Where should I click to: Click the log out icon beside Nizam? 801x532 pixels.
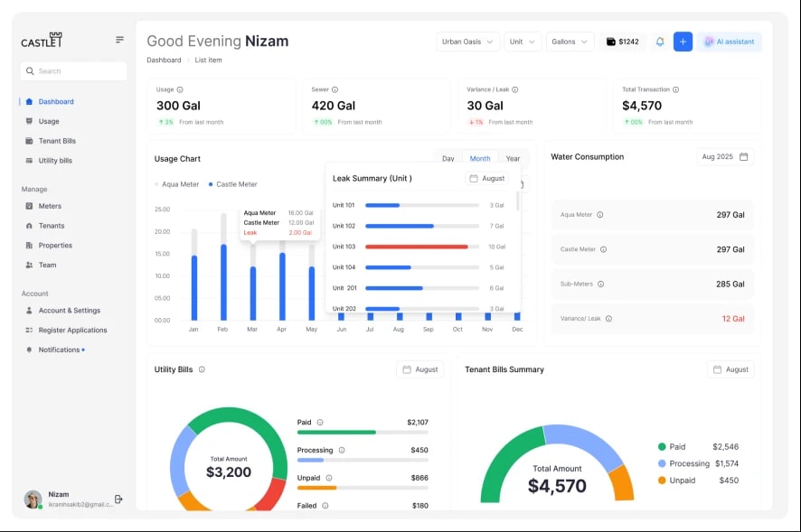(118, 499)
